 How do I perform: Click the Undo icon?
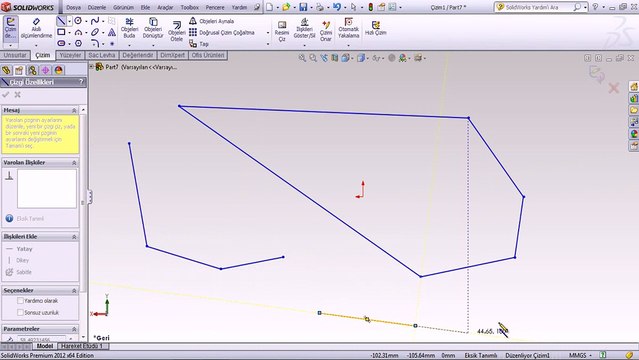click(336, 7)
